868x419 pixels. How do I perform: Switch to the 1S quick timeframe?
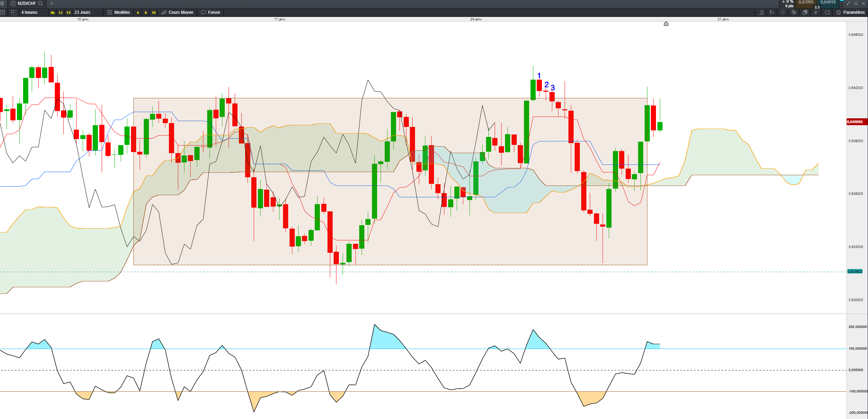(68, 12)
